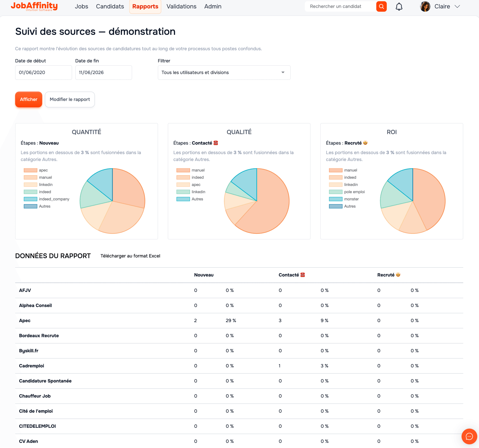Click the Recruté column header
The image size is (479, 448).
tap(389, 275)
